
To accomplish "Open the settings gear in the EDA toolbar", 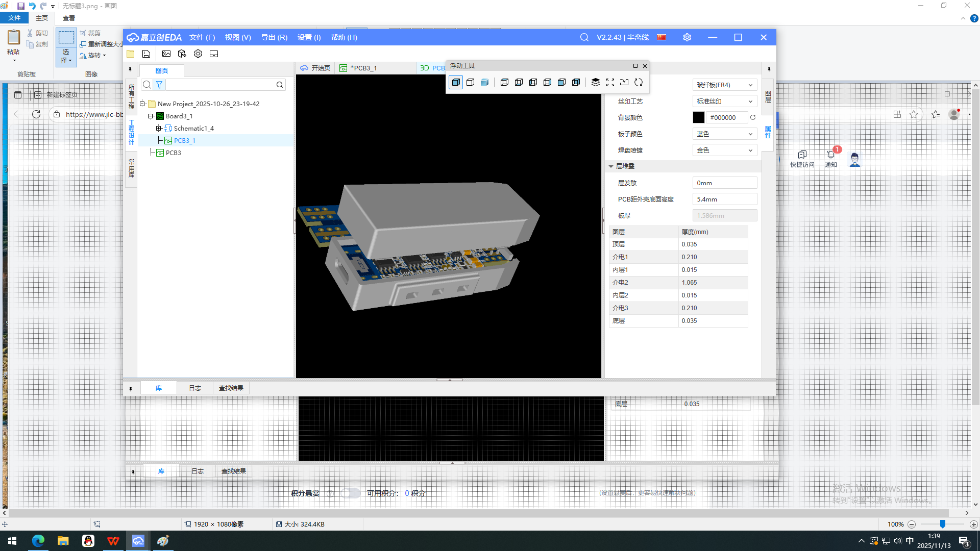I will click(x=198, y=54).
